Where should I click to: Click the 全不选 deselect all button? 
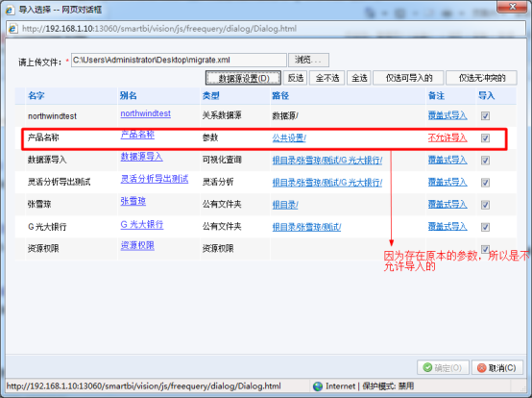pyautogui.click(x=327, y=78)
